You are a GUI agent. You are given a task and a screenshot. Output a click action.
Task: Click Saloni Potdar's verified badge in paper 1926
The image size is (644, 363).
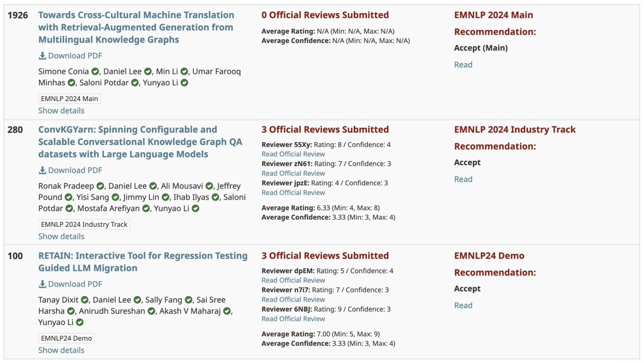click(134, 83)
